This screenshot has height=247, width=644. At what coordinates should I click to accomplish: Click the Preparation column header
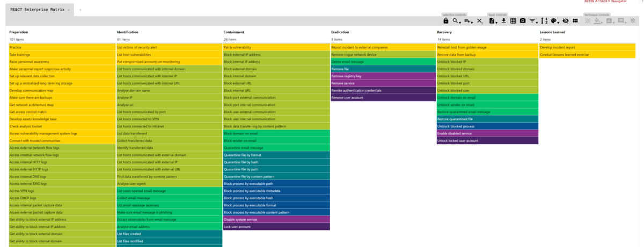tap(19, 32)
